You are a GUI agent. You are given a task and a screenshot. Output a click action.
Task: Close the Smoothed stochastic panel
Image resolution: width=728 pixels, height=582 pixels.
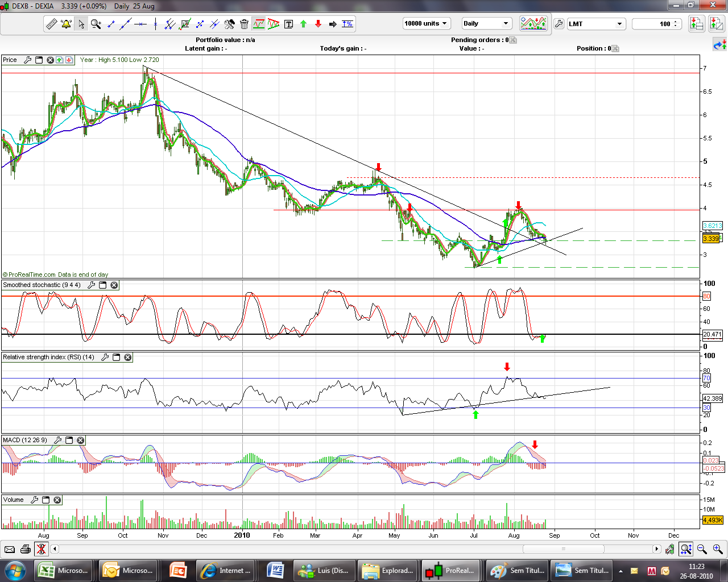[114, 285]
